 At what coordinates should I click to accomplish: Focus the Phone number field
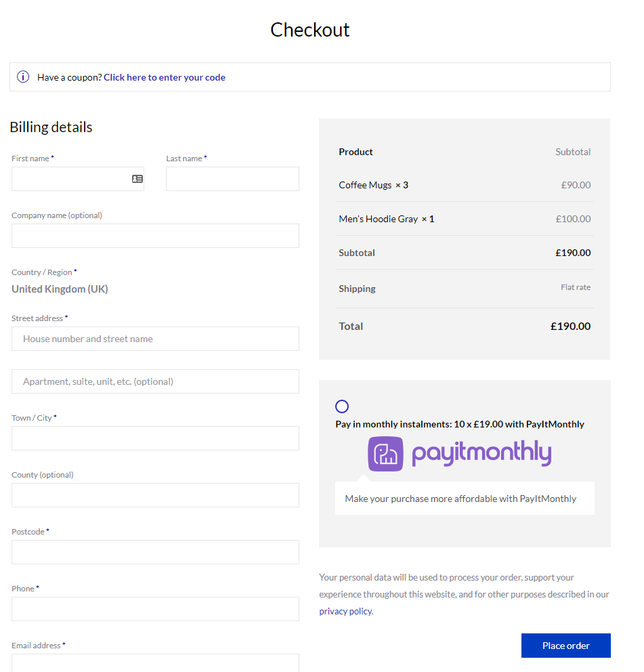pyautogui.click(x=155, y=609)
